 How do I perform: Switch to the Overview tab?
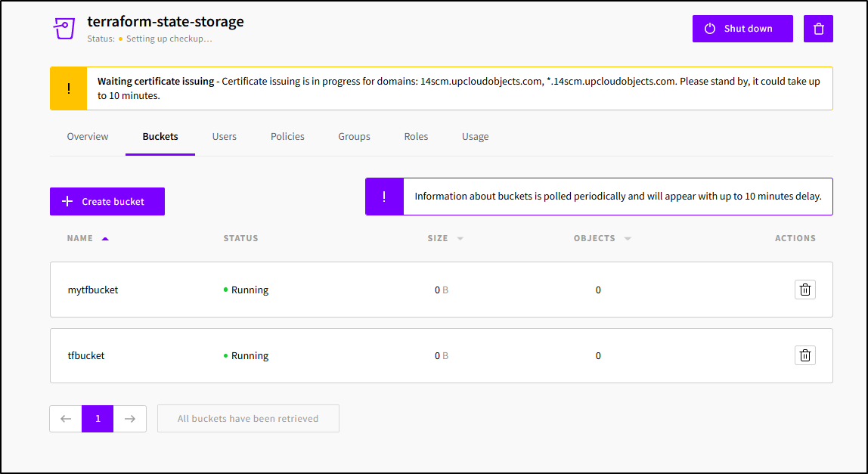coord(88,137)
